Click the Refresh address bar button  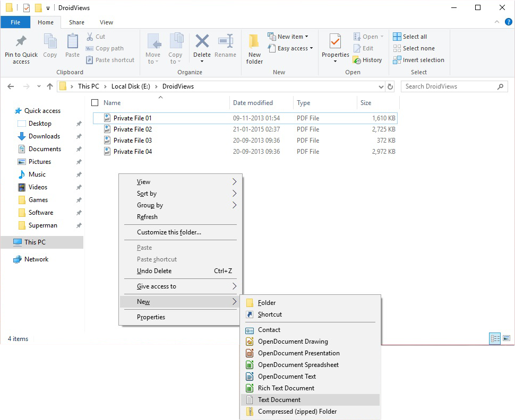390,86
